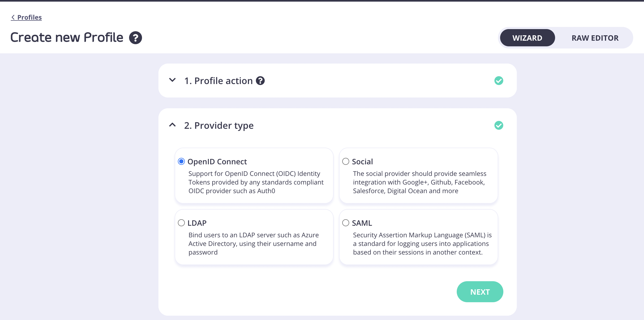
Task: Click the Provider type section header
Action: click(x=219, y=125)
